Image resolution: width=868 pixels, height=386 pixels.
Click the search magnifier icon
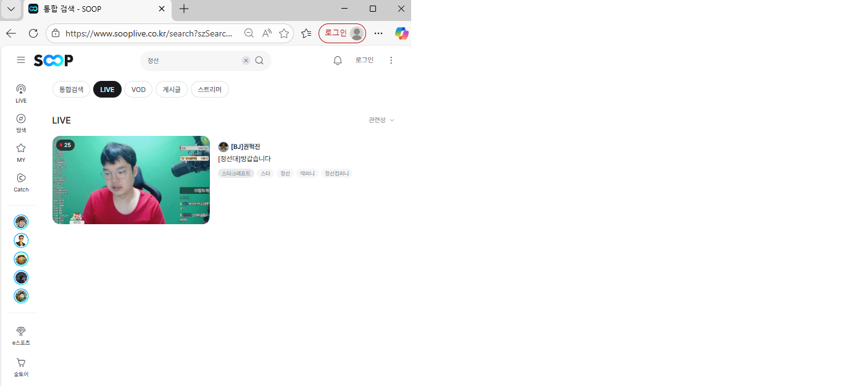point(259,61)
